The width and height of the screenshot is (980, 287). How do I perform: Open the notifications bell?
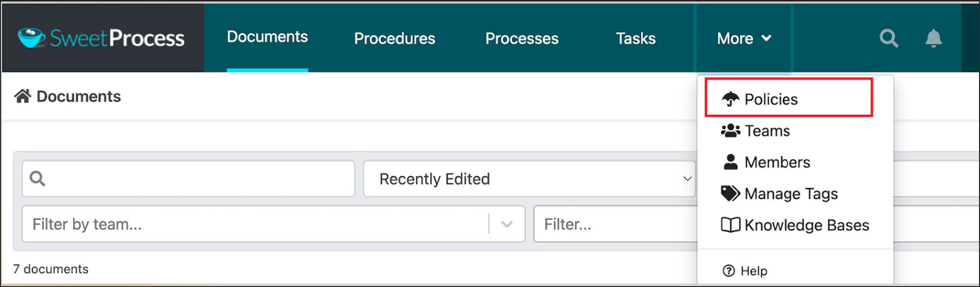[x=933, y=38]
